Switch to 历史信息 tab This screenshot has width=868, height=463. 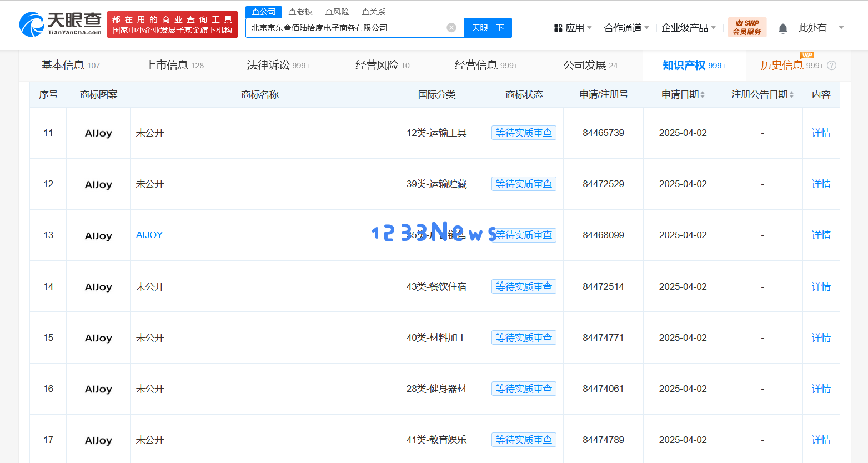tap(792, 66)
